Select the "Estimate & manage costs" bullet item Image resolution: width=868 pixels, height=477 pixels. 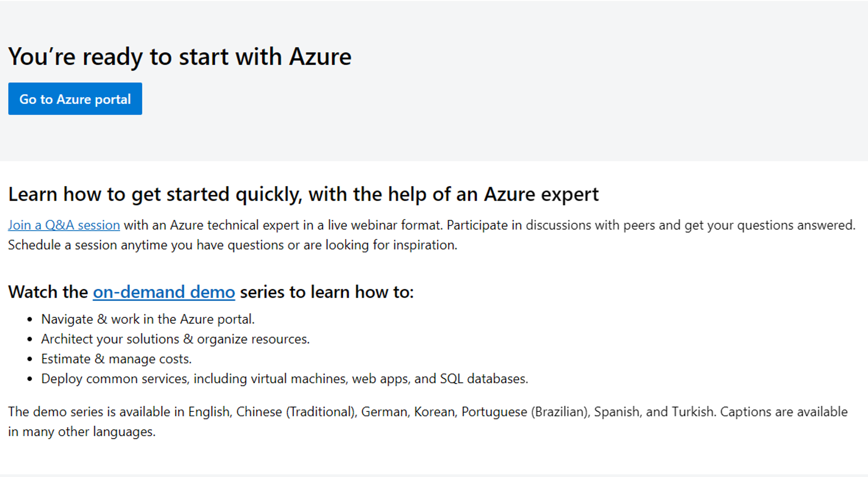(x=116, y=359)
